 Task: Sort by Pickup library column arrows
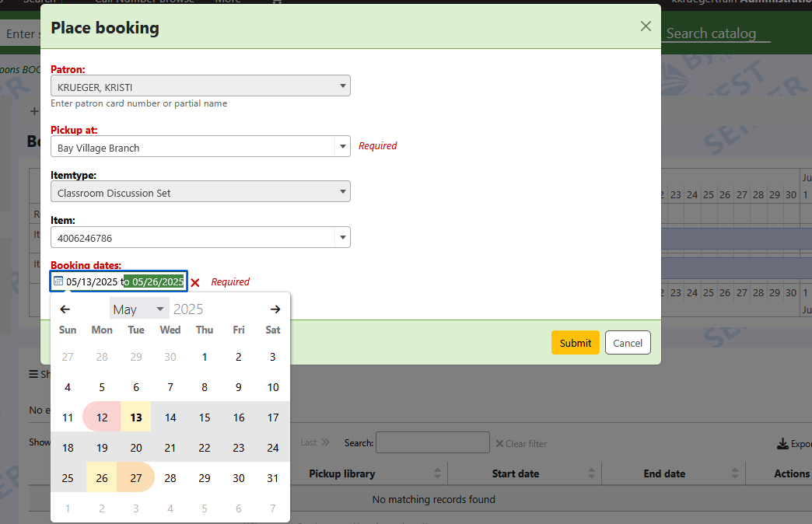tap(437, 473)
